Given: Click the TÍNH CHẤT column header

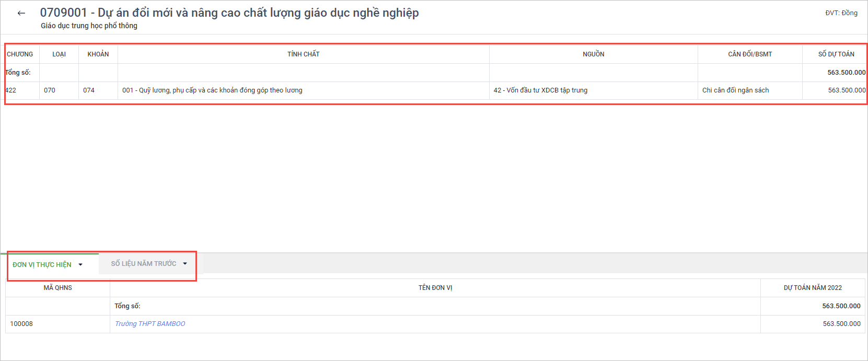Looking at the screenshot, I should (303, 54).
